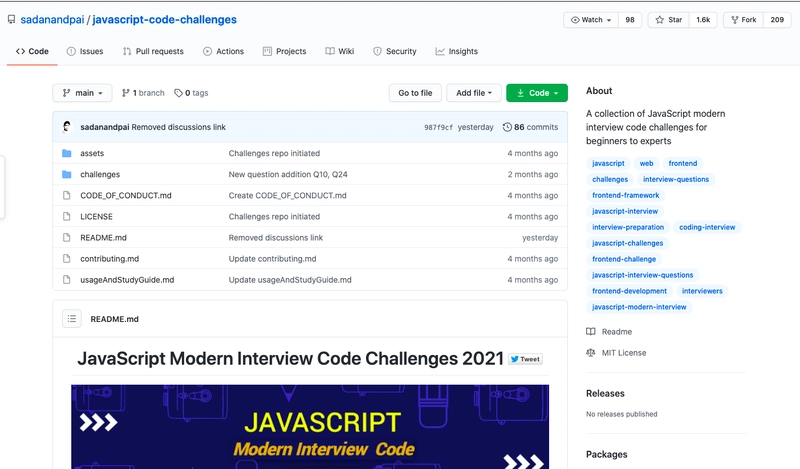Click the interview-questions topic tag

[x=676, y=179]
